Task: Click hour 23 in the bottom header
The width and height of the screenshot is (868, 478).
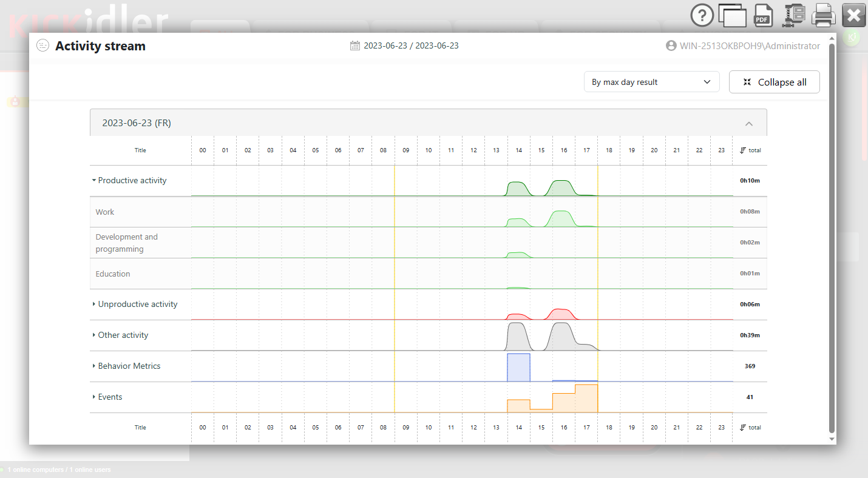Action: [x=722, y=428]
